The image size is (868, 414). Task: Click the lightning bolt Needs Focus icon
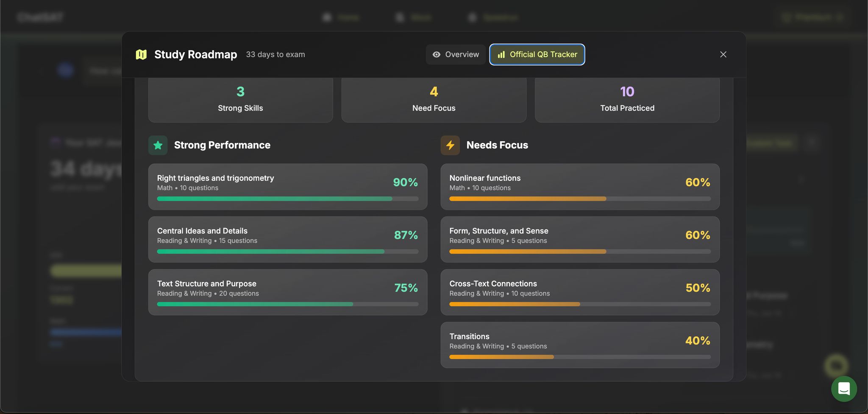[450, 145]
